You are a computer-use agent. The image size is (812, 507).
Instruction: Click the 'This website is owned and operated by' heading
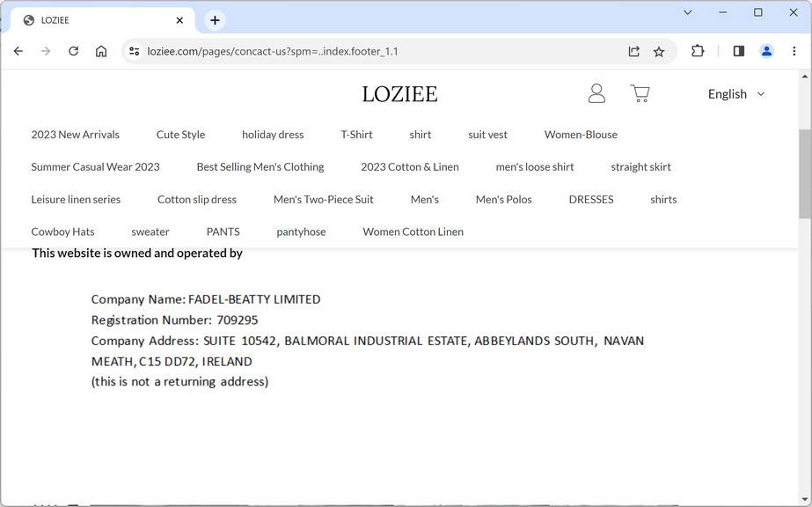pyautogui.click(x=137, y=253)
